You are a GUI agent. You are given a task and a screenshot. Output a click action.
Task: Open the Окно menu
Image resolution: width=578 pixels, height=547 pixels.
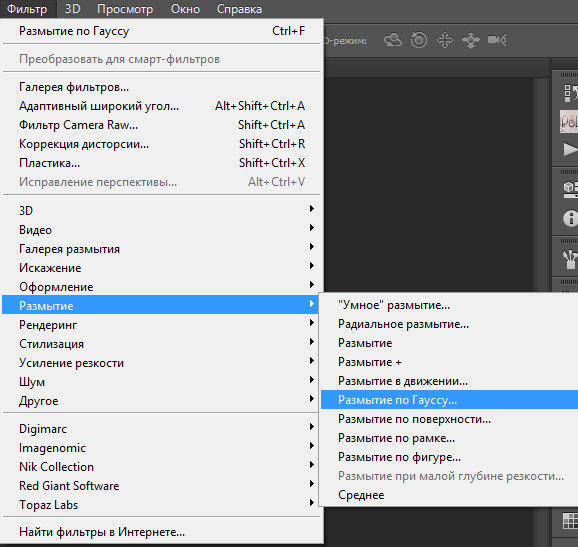(x=185, y=9)
